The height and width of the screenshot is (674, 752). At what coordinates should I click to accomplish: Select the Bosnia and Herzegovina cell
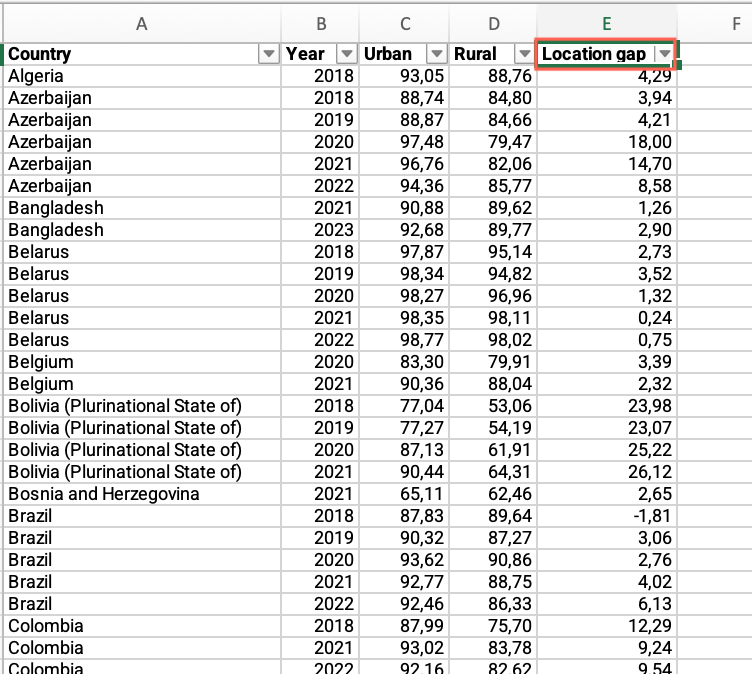[x=141, y=494]
